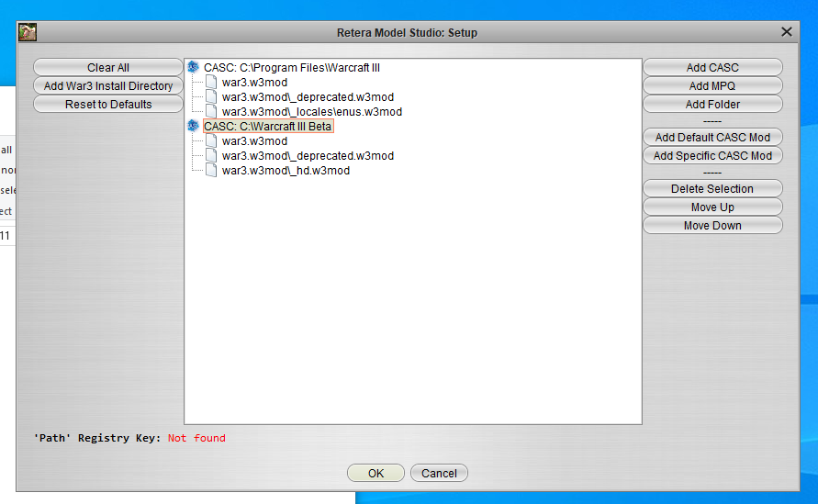Select CASC: C:\Program Files\Warcraft III entry
818x504 pixels.
point(292,67)
